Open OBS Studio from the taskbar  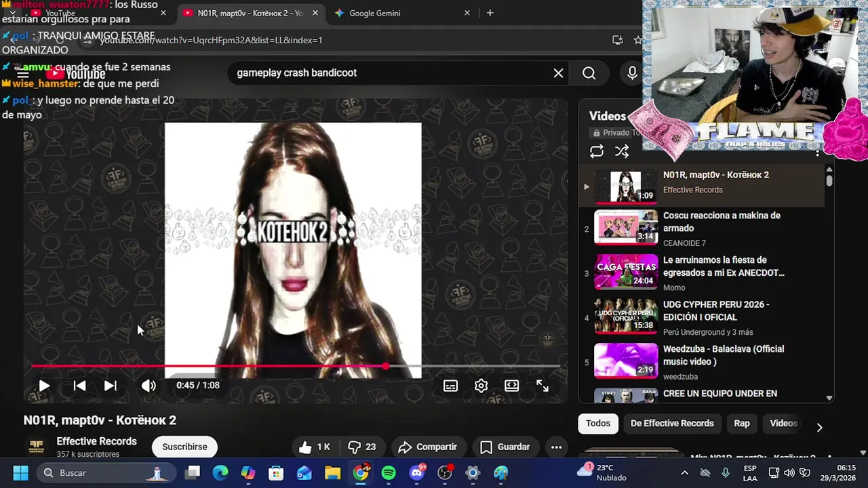[445, 473]
